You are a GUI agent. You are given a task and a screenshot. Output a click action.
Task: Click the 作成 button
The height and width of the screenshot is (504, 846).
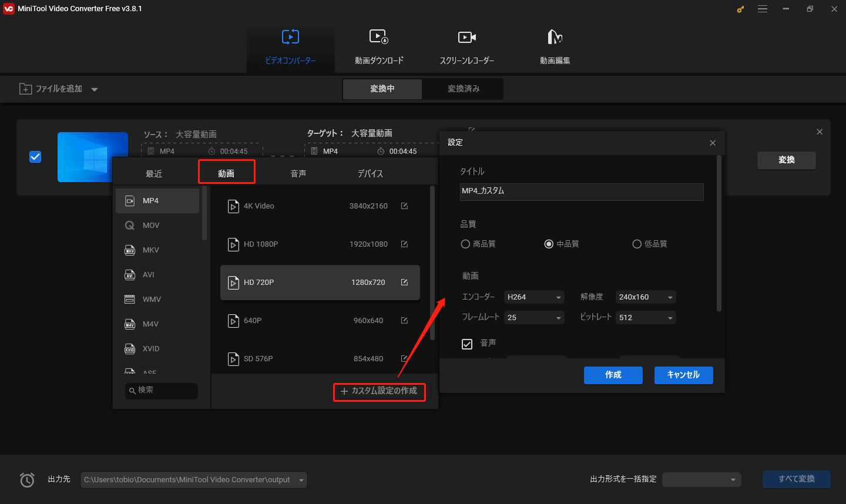[x=613, y=375]
